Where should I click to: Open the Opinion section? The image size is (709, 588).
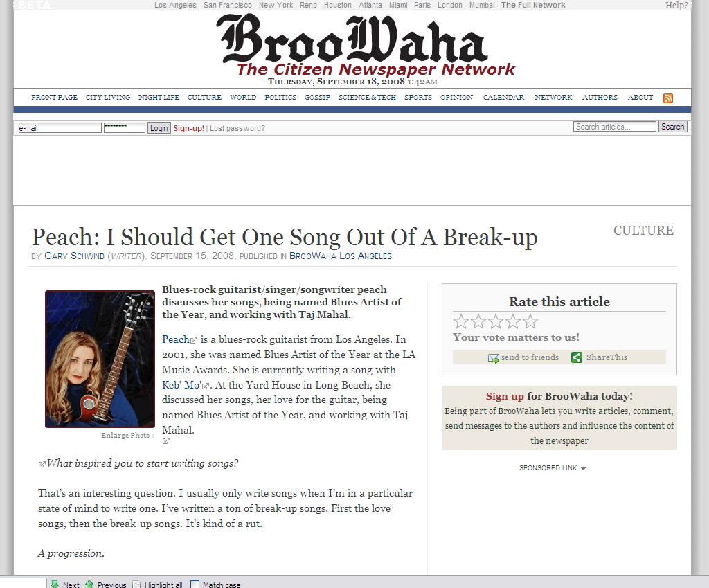click(457, 97)
